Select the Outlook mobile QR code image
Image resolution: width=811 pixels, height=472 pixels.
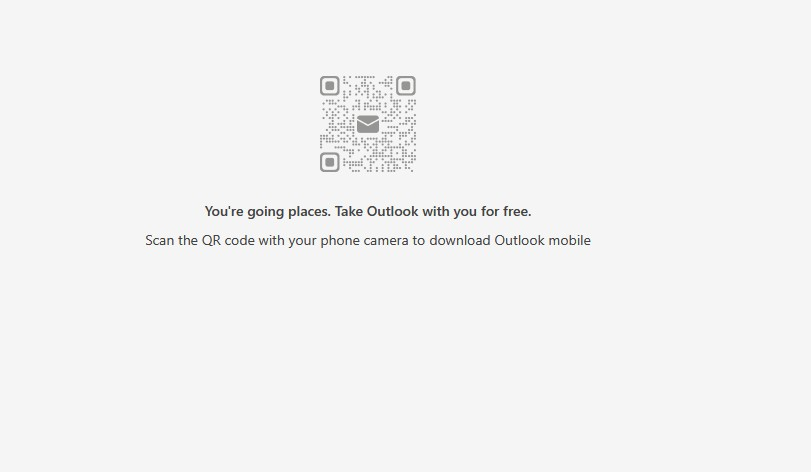tap(368, 124)
